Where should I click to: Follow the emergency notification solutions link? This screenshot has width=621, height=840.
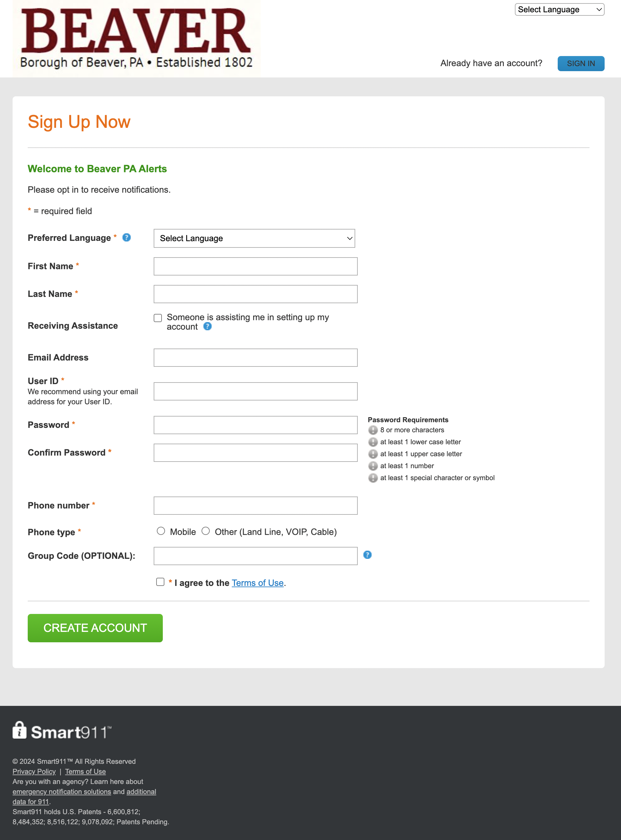[62, 792]
